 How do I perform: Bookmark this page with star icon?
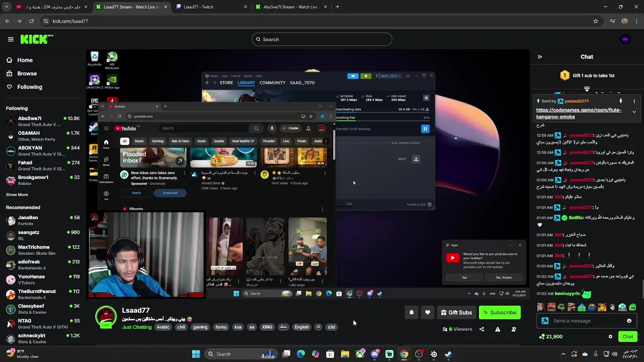click(596, 21)
